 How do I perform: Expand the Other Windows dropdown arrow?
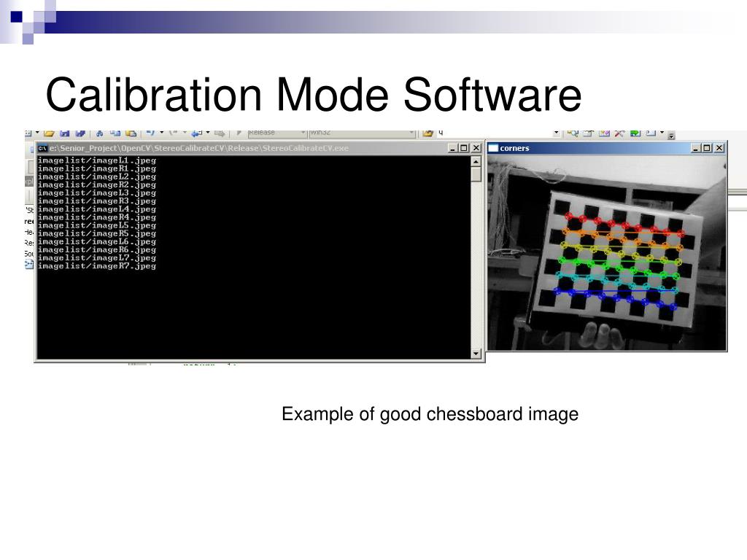[662, 133]
